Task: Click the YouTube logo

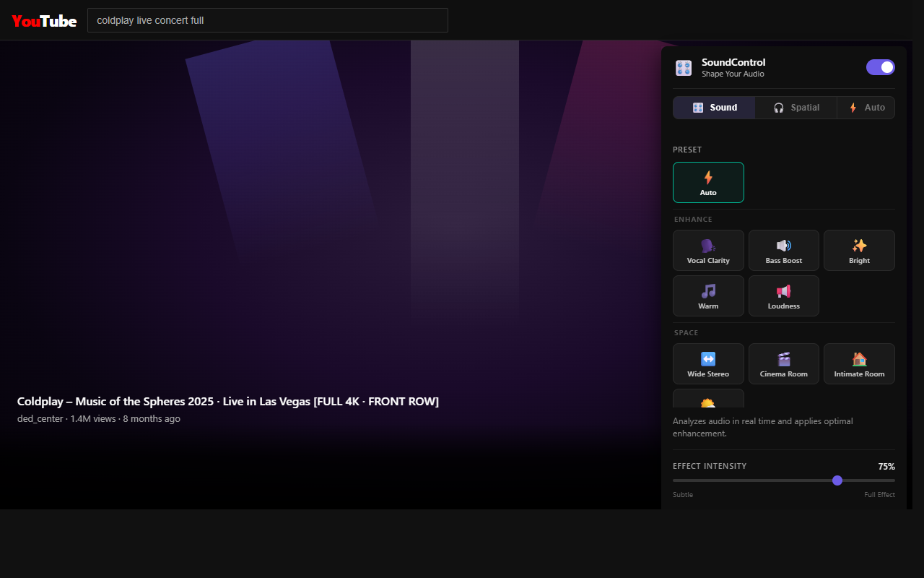Action: [x=44, y=21]
